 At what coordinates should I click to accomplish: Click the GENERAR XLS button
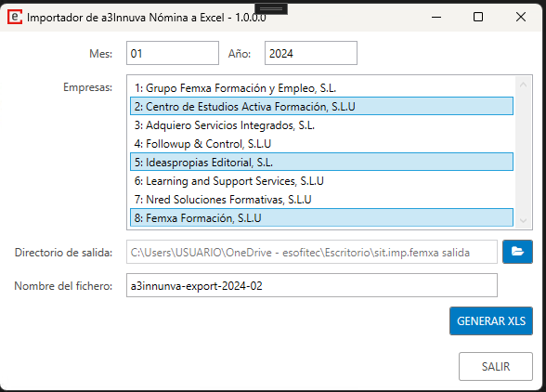(491, 320)
